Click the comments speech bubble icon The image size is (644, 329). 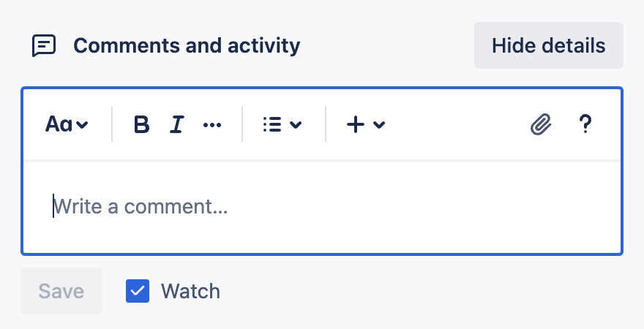coord(44,45)
